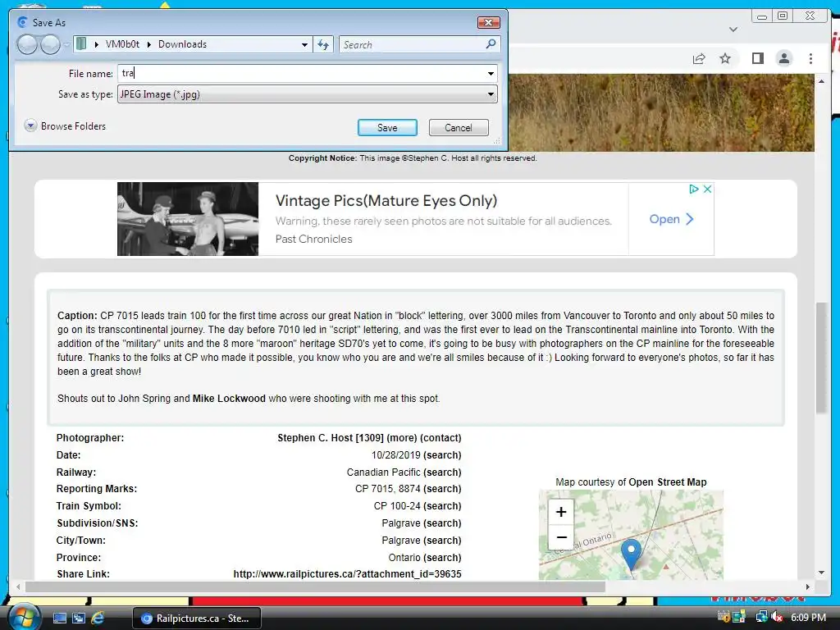Bookmark this page with the star icon
Viewport: 840px width, 630px height.
[x=725, y=58]
